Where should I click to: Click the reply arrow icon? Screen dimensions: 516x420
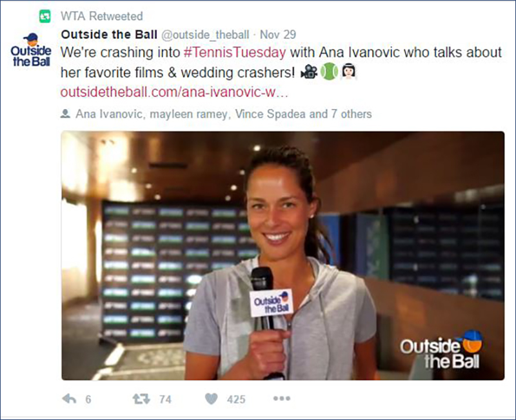coord(69,399)
